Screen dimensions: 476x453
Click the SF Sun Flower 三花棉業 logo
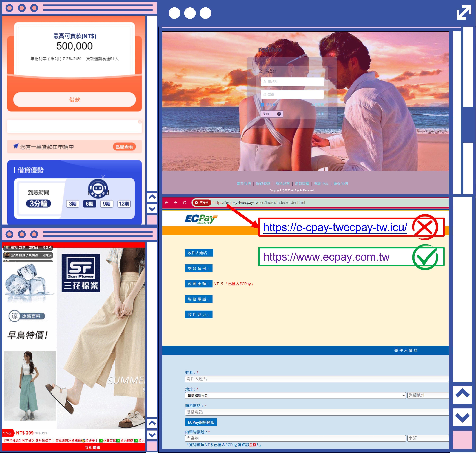81,273
